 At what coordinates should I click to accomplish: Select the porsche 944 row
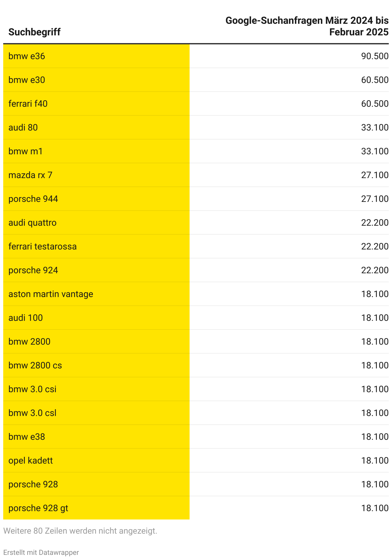[x=196, y=199]
